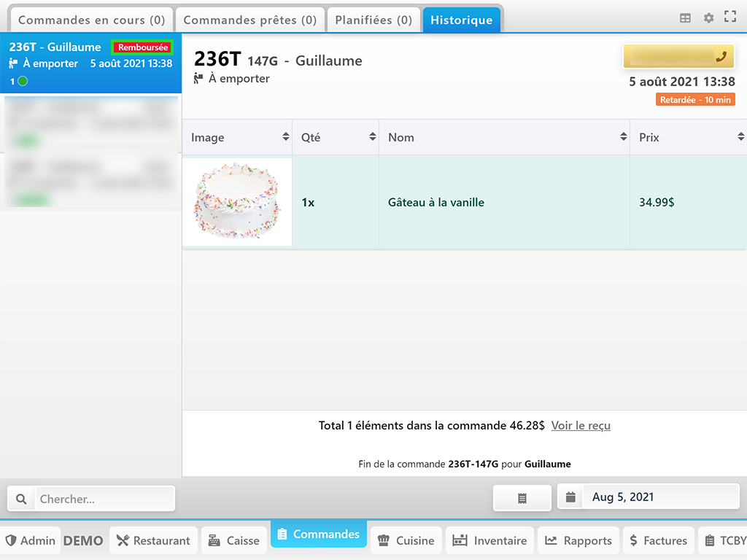Open the Admin section
747x560 pixels.
(x=31, y=540)
